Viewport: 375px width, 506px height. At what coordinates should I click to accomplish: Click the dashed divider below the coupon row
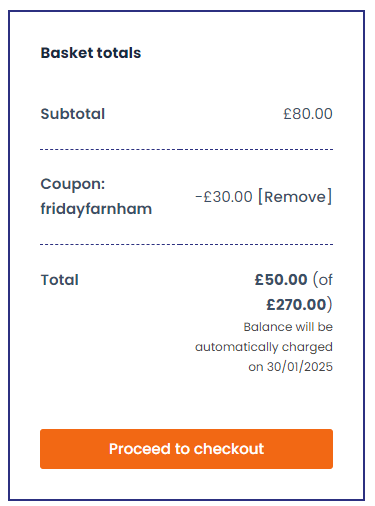(186, 244)
